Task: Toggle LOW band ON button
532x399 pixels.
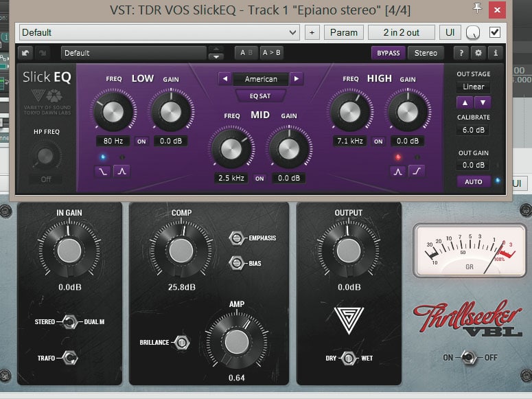Action: tap(141, 141)
